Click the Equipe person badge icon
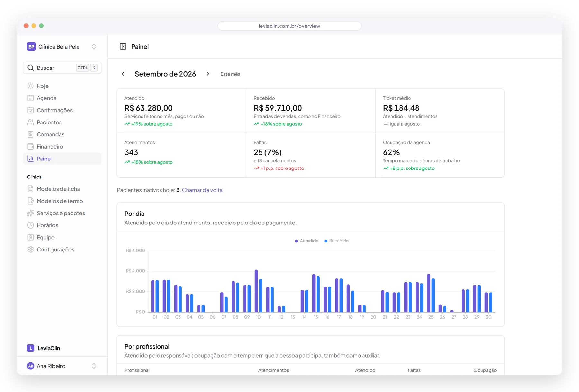The image size is (579, 392). click(x=31, y=237)
